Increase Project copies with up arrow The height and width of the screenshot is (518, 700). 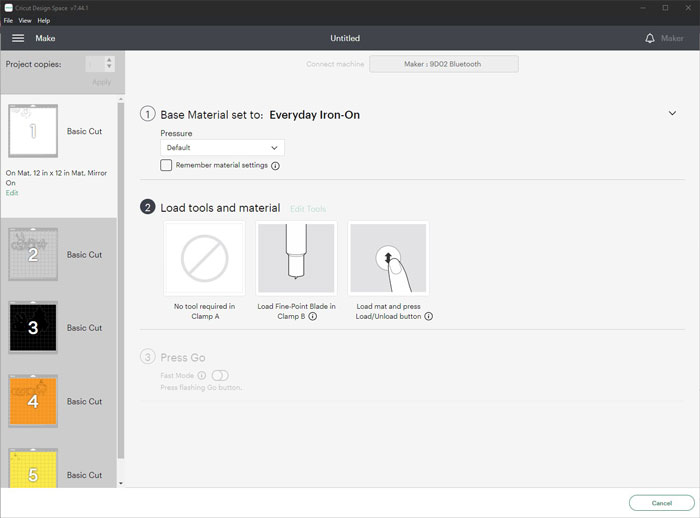click(x=109, y=60)
